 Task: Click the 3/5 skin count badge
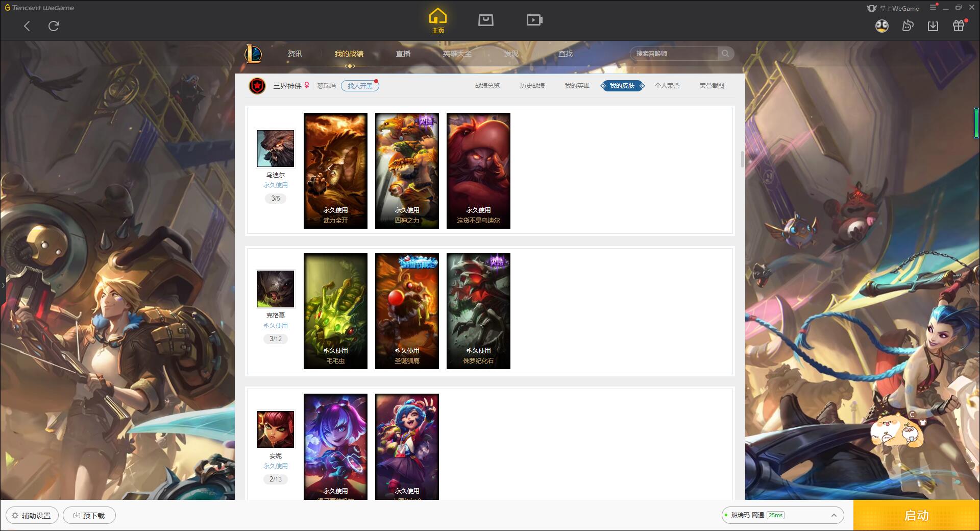(x=276, y=199)
